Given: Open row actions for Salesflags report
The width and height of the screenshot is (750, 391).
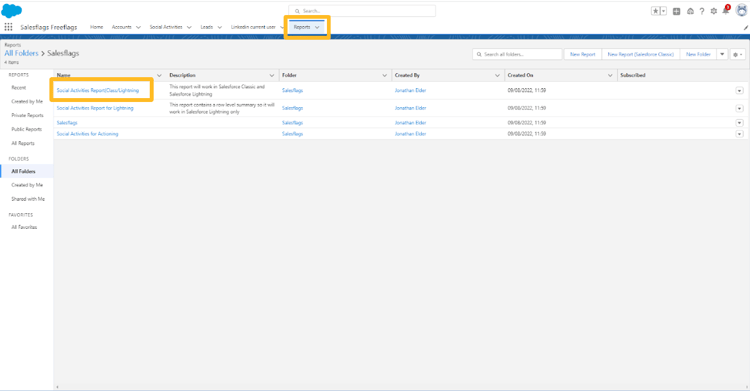Looking at the screenshot, I should click(x=739, y=123).
